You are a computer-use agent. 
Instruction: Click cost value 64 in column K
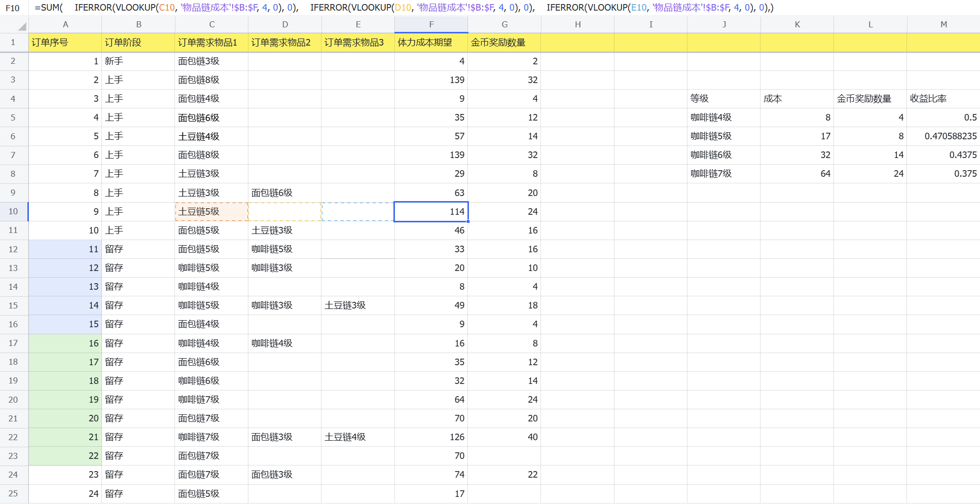coord(797,174)
